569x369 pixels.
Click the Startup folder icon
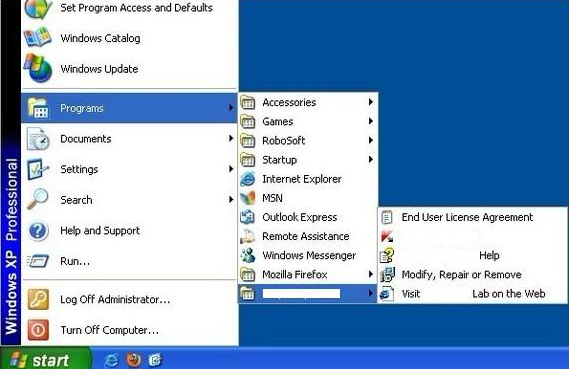(x=248, y=160)
